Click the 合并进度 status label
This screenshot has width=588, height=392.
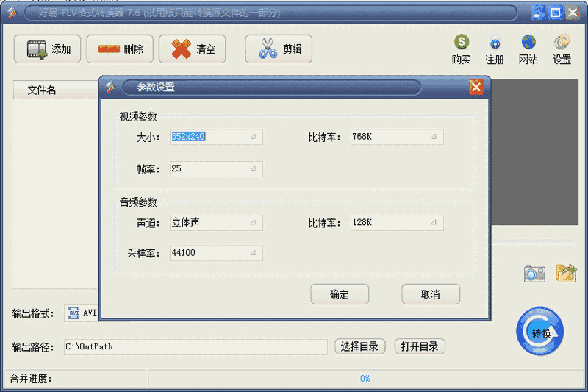coord(31,379)
